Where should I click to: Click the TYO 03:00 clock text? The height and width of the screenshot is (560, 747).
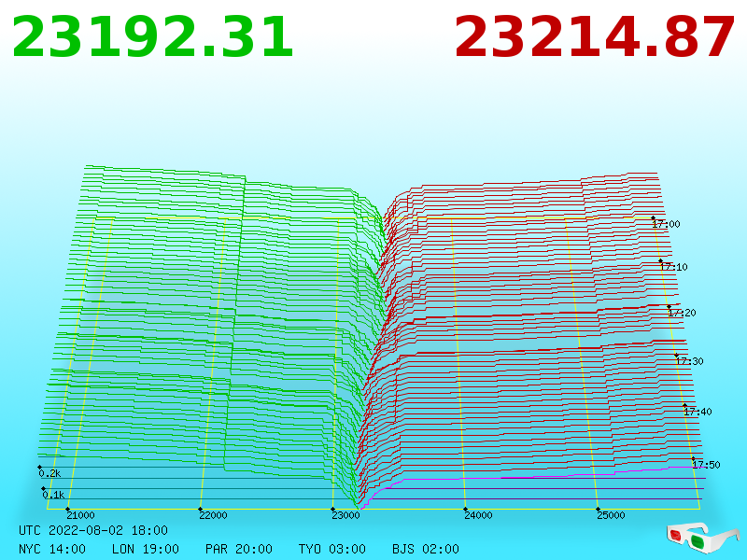332,549
